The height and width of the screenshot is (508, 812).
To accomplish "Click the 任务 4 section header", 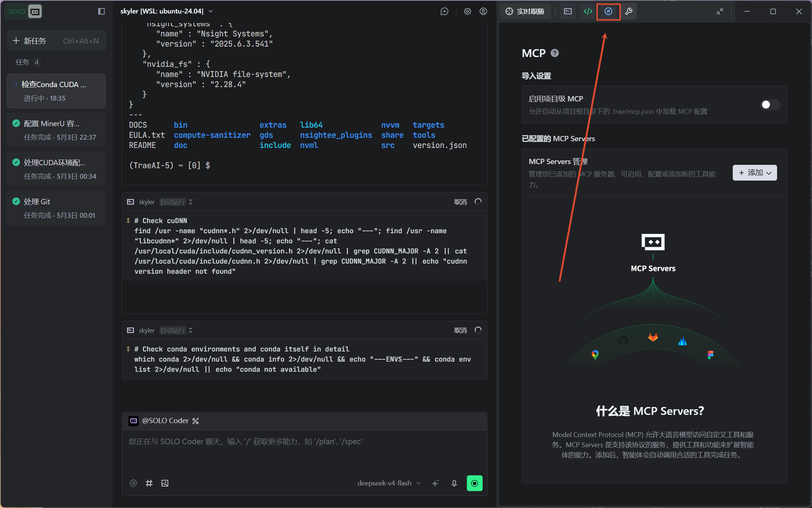I will [x=27, y=62].
